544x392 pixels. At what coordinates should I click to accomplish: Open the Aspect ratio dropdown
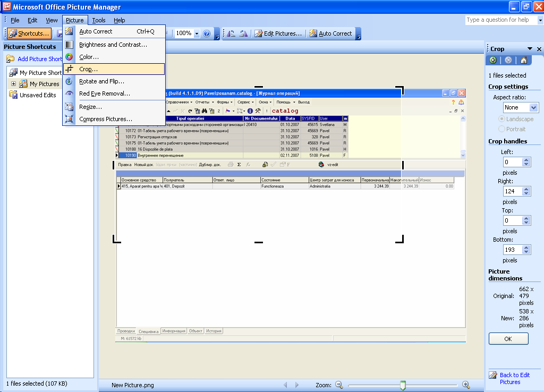(x=533, y=107)
